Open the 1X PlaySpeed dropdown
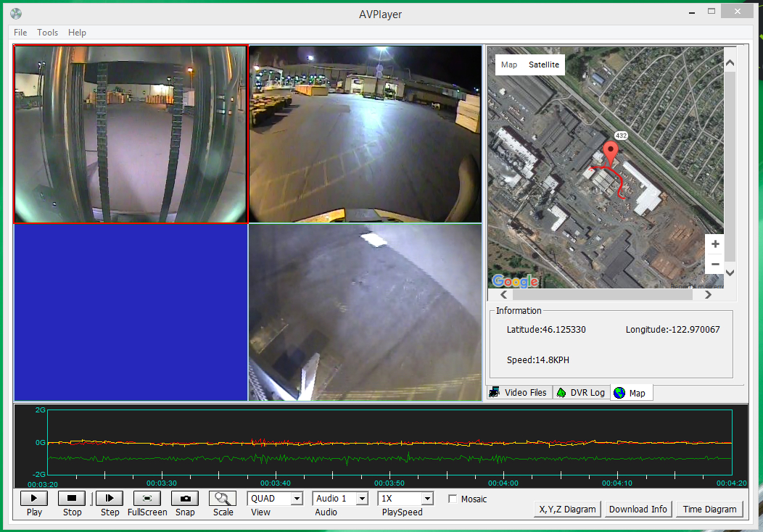The height and width of the screenshot is (532, 763). [426, 499]
